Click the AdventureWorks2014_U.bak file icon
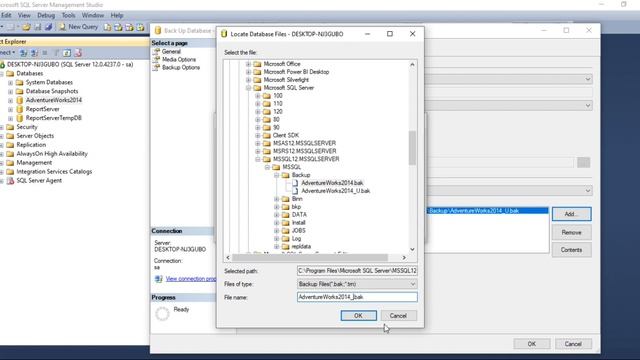Viewport: 640px width, 360px height. tap(295, 191)
